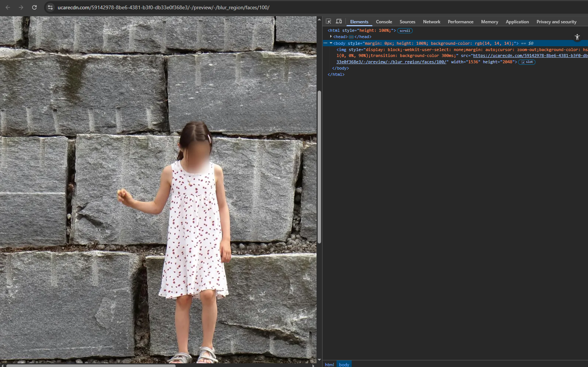Click the accessibility tree icon
Screen dimensions: 588x367
pos(577,37)
